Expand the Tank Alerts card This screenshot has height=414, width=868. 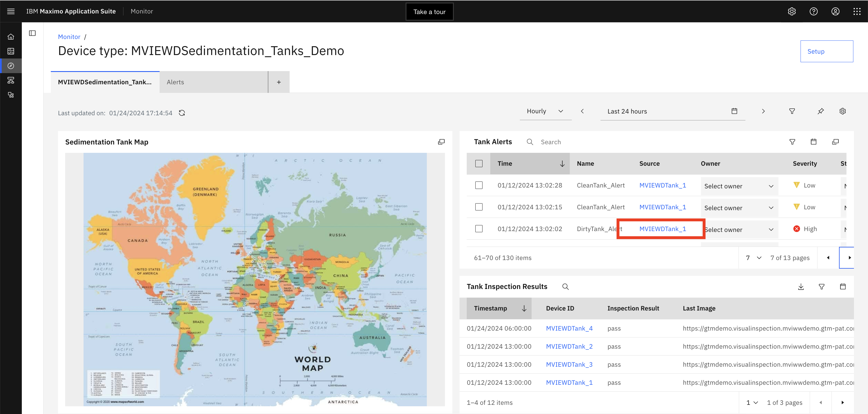click(x=835, y=142)
